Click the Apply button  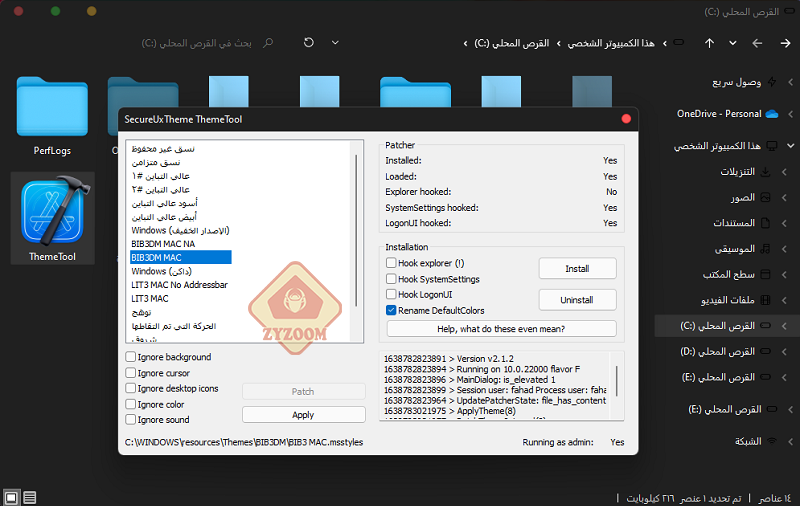(x=304, y=415)
